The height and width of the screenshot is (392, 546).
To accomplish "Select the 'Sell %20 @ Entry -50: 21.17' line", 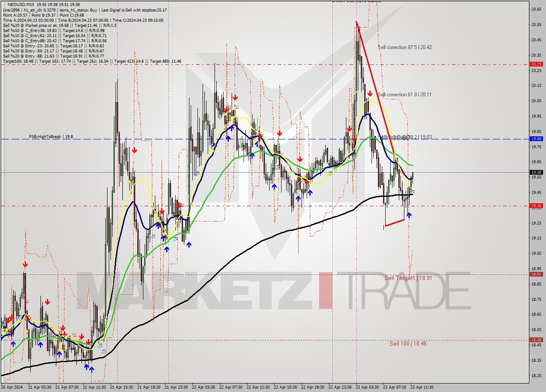I will (53, 51).
